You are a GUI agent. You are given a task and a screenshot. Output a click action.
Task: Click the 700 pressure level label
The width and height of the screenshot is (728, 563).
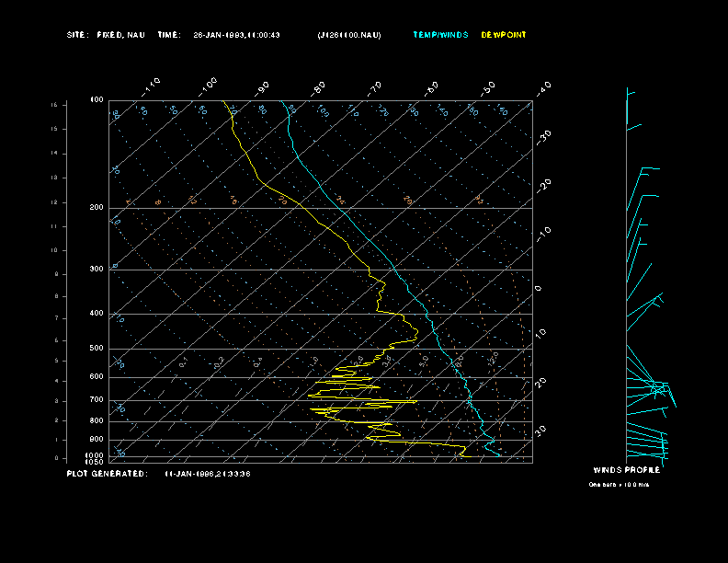pos(97,400)
